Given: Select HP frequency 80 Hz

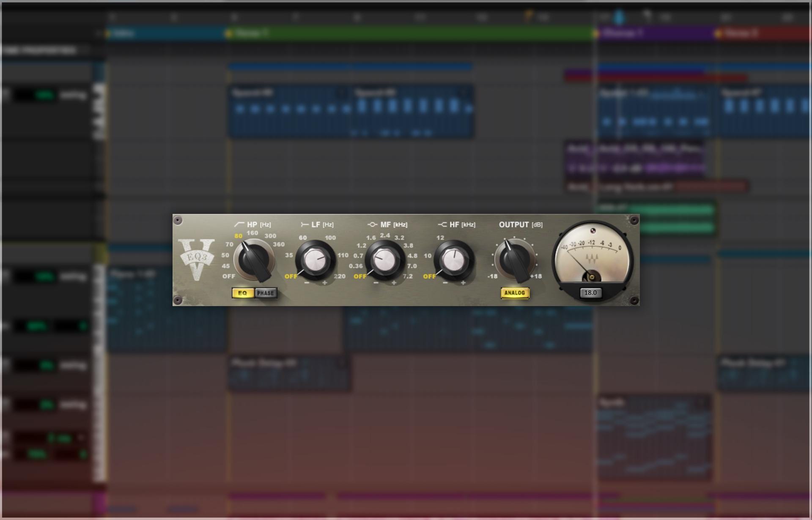Looking at the screenshot, I should pyautogui.click(x=239, y=236).
